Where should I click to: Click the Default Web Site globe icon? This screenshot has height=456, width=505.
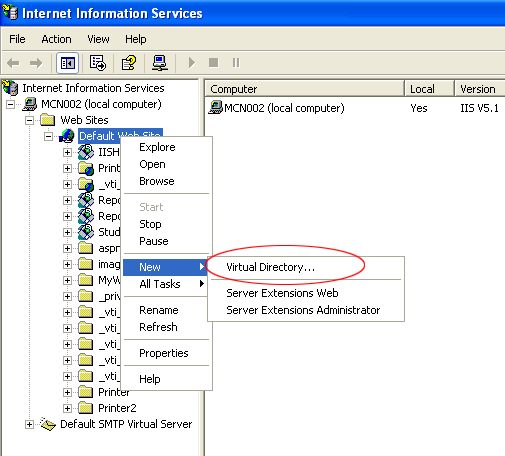(x=67, y=136)
